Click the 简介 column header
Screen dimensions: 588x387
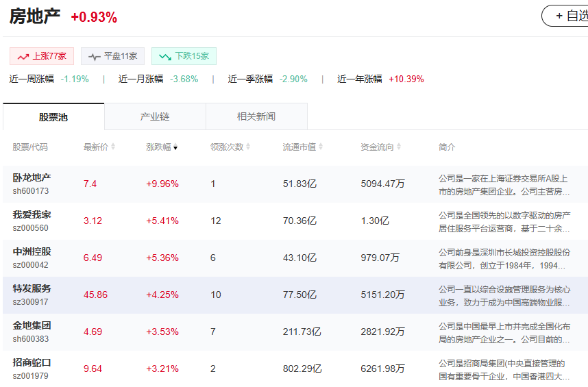[447, 147]
